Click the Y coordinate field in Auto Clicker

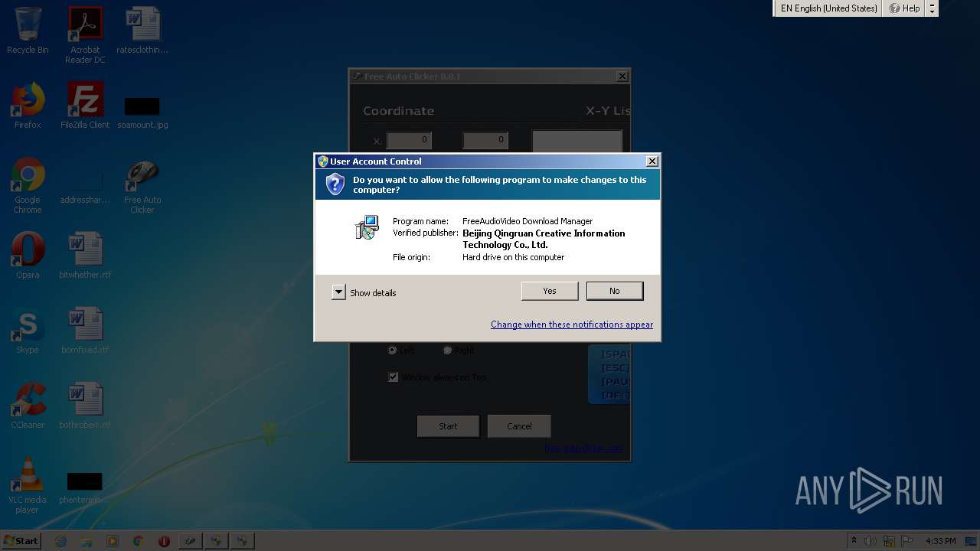point(485,140)
